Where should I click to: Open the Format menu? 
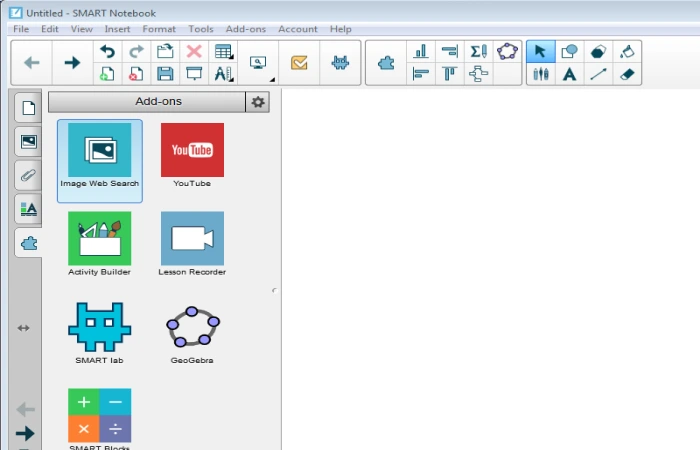[x=159, y=30]
